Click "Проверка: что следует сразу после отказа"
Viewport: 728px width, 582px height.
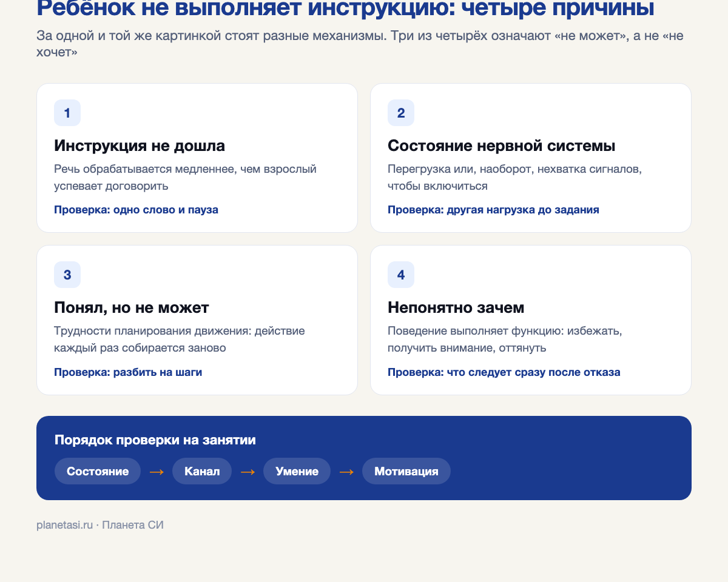pos(504,372)
